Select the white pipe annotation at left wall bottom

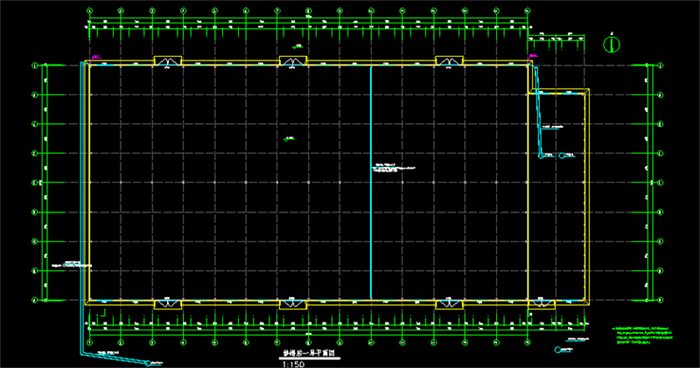pyautogui.click(x=71, y=264)
